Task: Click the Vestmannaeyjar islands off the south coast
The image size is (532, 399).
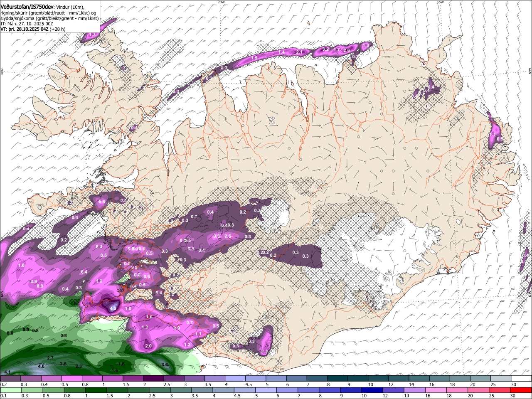Action: [x=202, y=367]
